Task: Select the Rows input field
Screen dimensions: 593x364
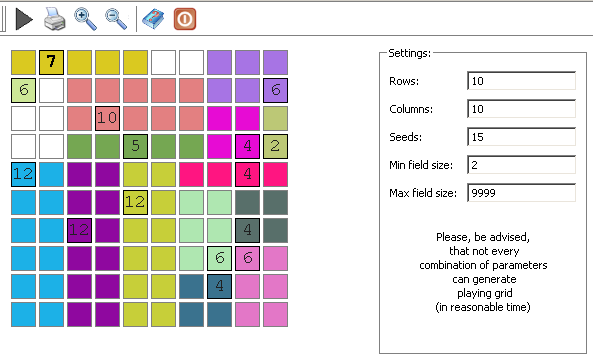Action: coord(522,81)
